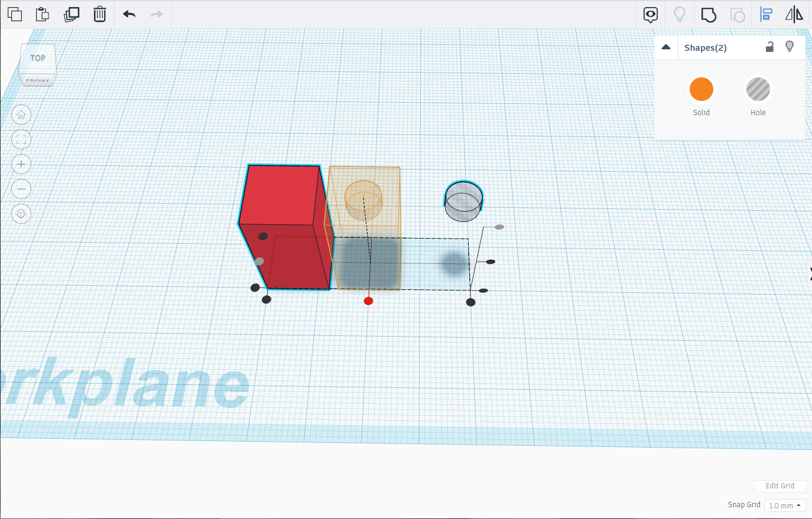Zoom in using the plus control

point(21,164)
